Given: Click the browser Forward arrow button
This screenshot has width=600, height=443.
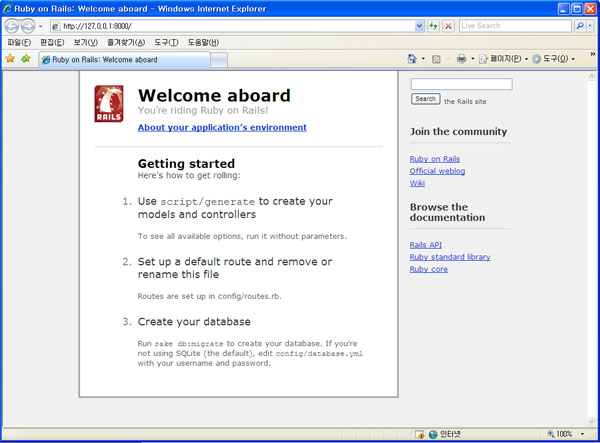Looking at the screenshot, I should 28,26.
